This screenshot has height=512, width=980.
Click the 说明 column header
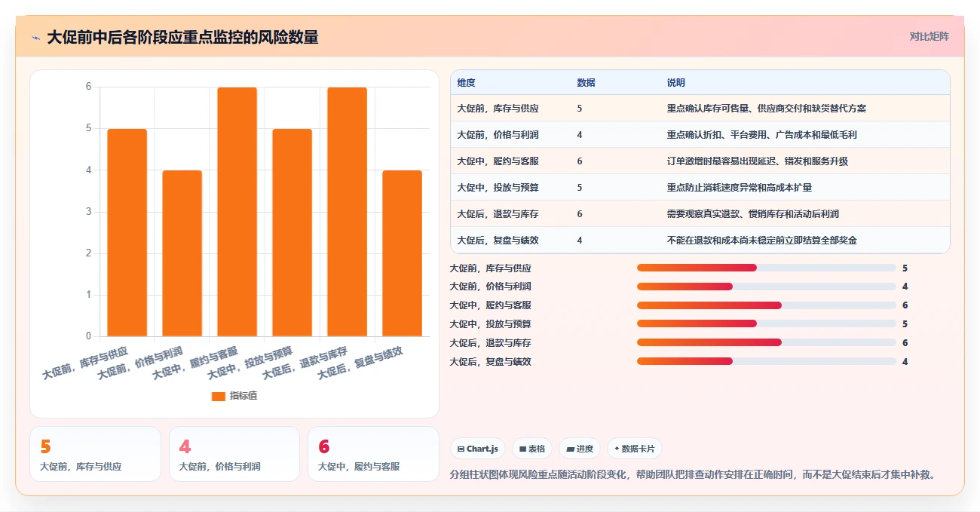point(675,82)
